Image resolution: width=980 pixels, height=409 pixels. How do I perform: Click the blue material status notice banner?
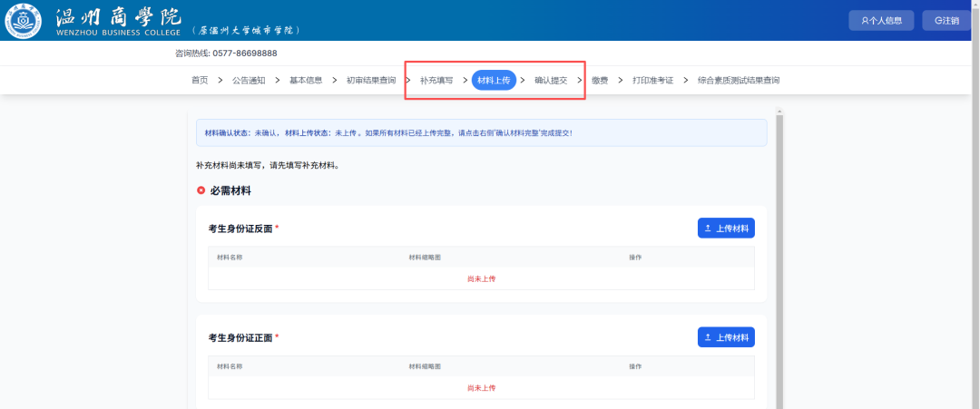coord(481,133)
